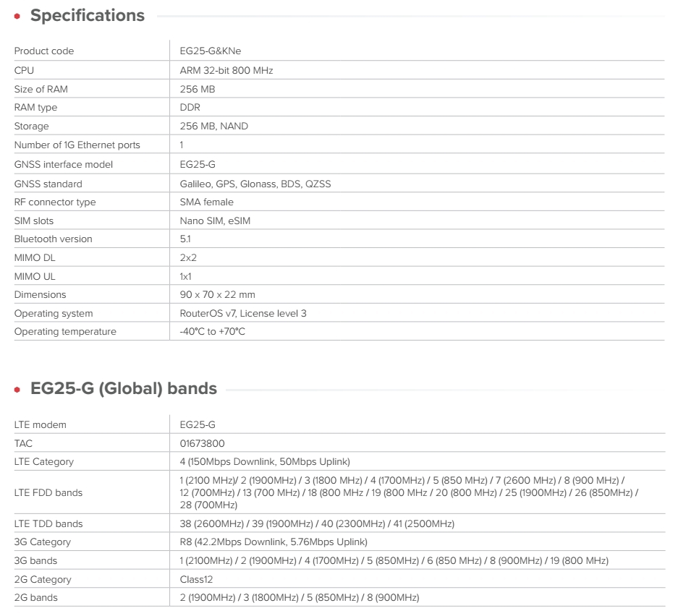Click the RAM type value DDR

[190, 108]
